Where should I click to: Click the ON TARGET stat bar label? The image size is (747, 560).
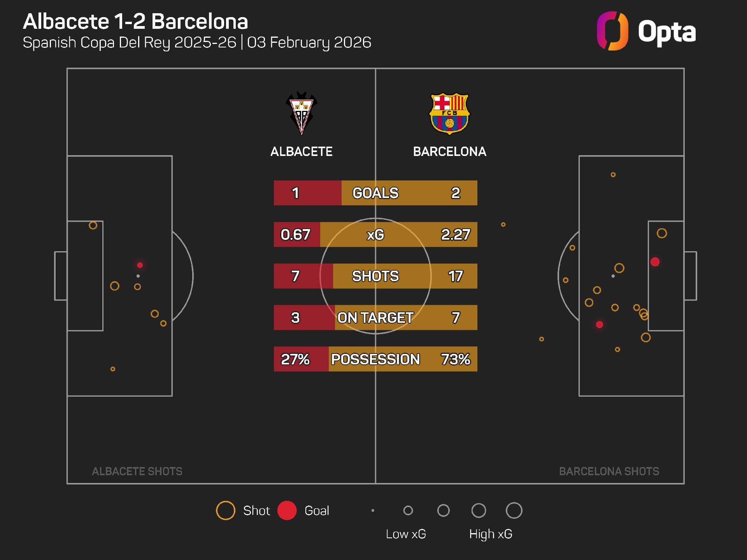[375, 318]
